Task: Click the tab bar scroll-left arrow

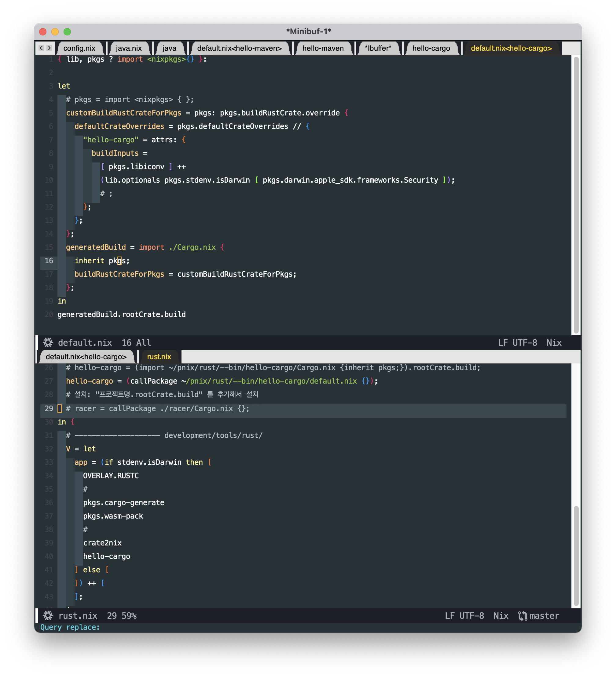Action: [41, 48]
